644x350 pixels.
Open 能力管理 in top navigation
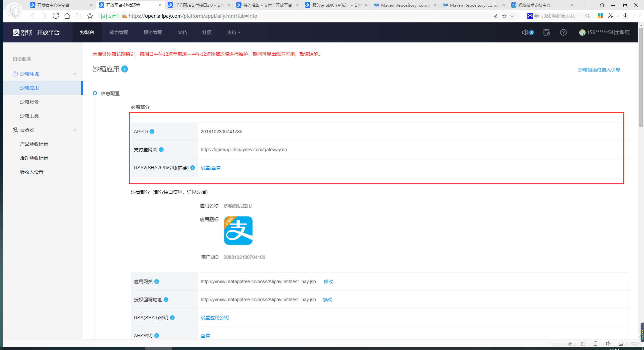(119, 32)
